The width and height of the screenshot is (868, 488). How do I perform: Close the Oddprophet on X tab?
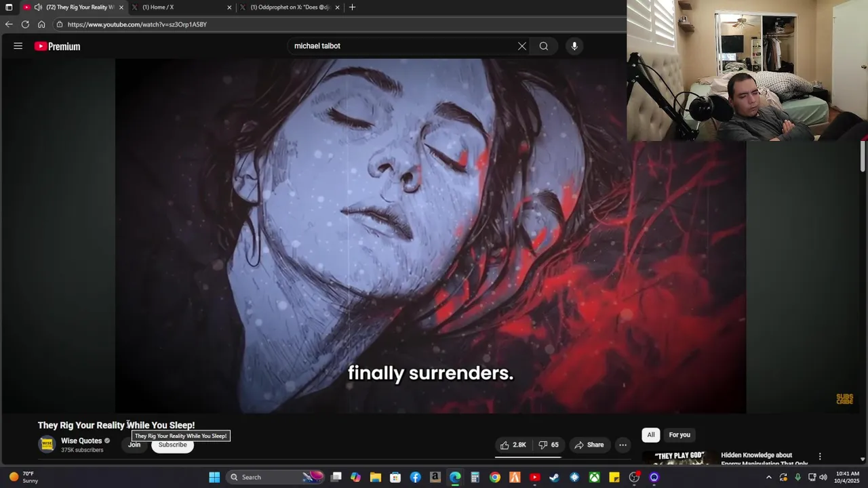[x=337, y=7]
